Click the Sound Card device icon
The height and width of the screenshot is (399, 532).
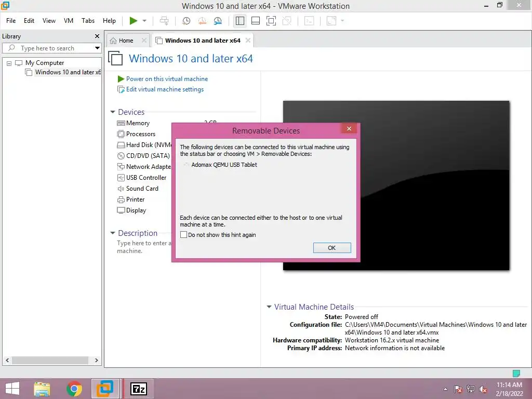pos(121,189)
